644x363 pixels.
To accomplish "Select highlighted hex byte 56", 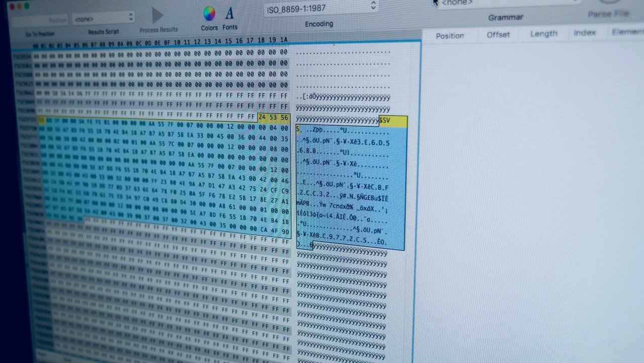I will click(284, 118).
